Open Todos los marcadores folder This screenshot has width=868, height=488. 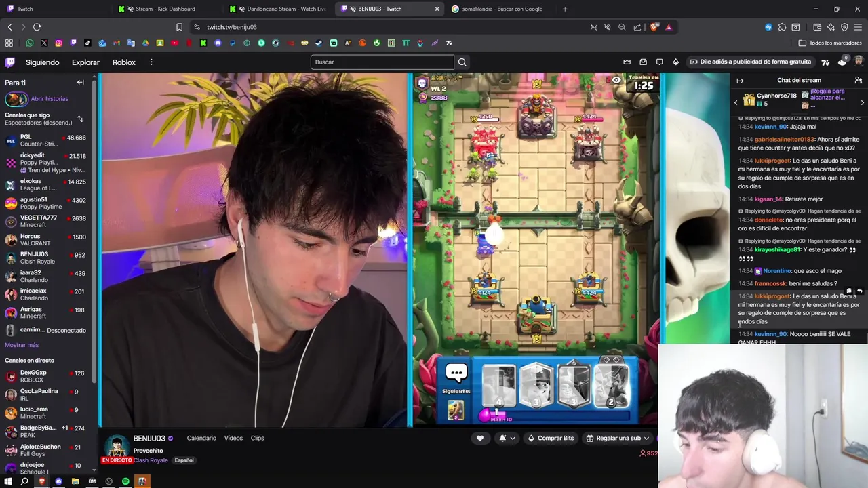(830, 43)
